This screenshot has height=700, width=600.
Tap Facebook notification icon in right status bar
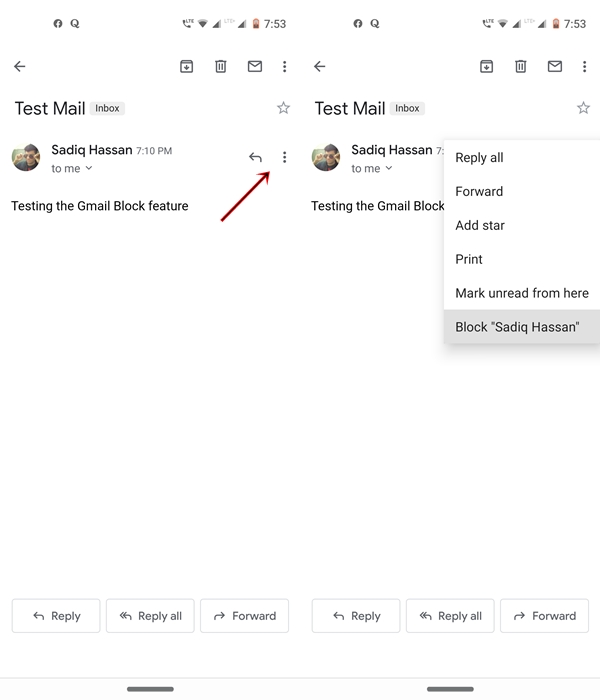(x=358, y=23)
